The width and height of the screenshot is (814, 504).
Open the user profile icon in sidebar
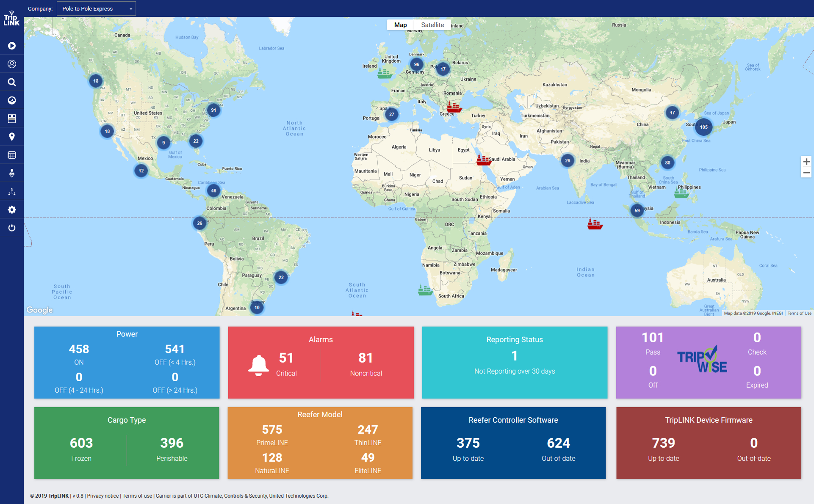coord(11,63)
